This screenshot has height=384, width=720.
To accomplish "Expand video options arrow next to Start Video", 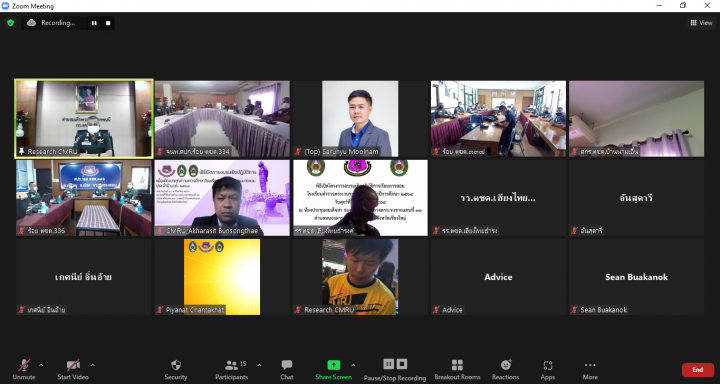I will click(x=93, y=365).
